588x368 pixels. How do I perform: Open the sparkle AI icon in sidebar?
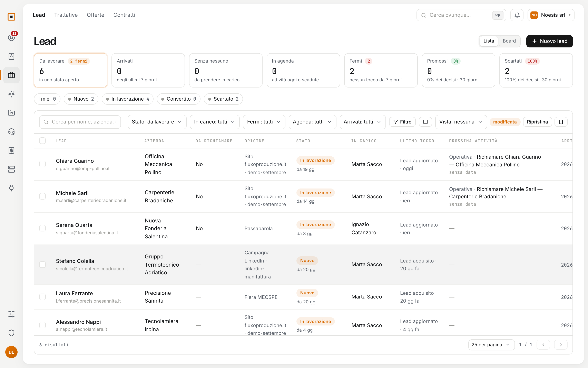[11, 94]
